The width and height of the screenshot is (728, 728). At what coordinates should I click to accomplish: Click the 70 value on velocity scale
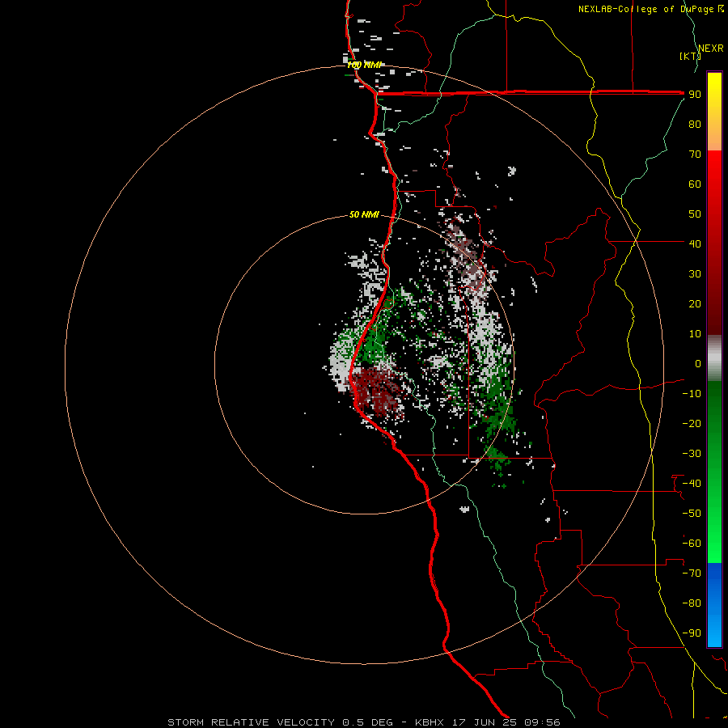click(x=695, y=154)
